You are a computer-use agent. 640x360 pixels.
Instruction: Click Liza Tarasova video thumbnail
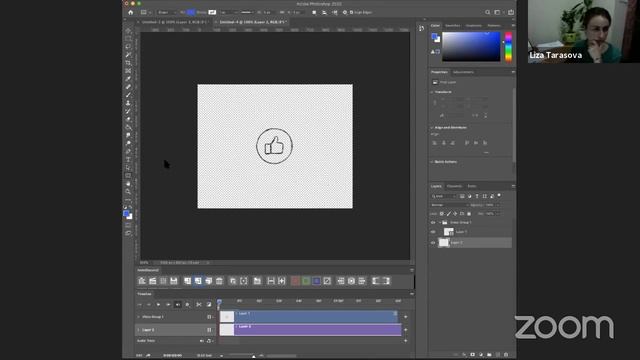[x=584, y=31]
